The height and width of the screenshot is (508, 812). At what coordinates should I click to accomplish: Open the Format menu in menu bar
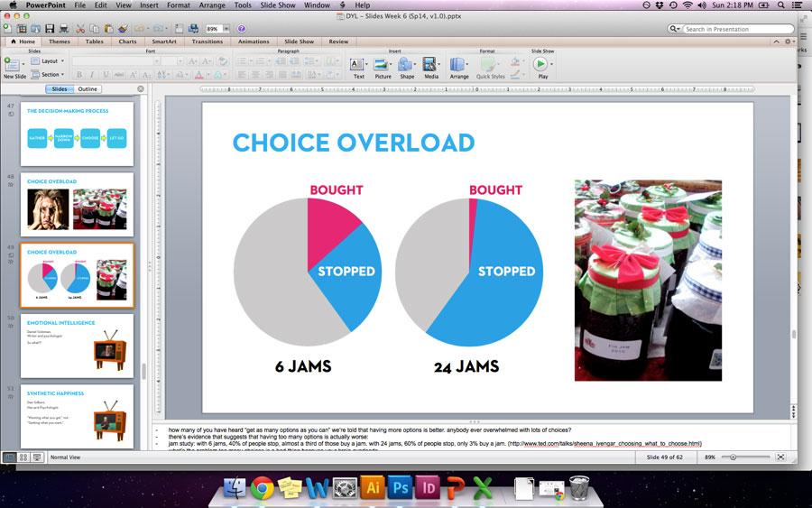(x=178, y=5)
